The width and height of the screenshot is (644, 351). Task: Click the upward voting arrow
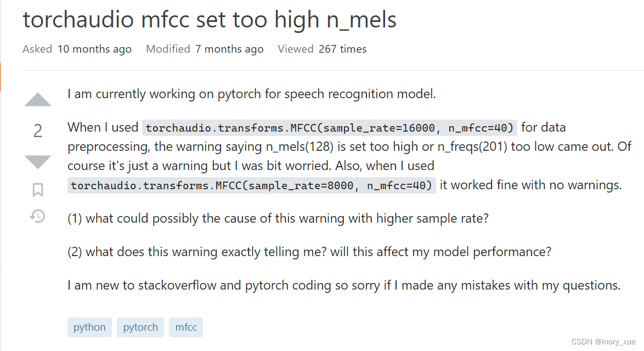(37, 99)
